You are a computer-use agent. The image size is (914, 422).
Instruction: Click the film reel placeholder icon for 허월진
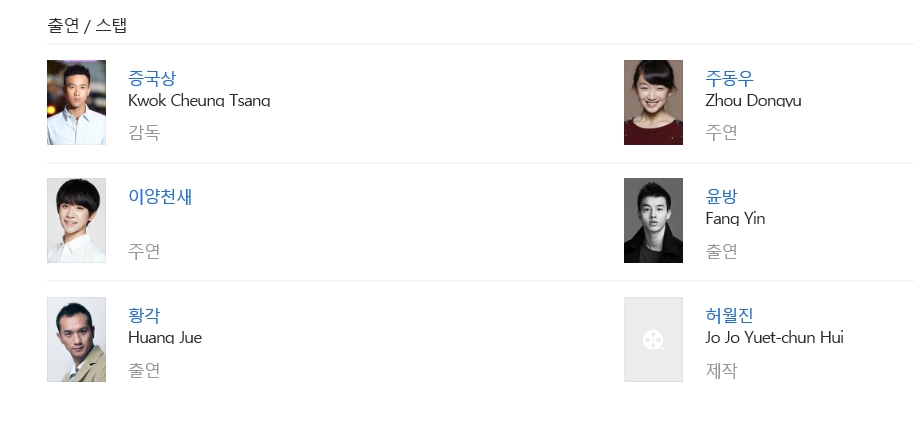pos(653,340)
